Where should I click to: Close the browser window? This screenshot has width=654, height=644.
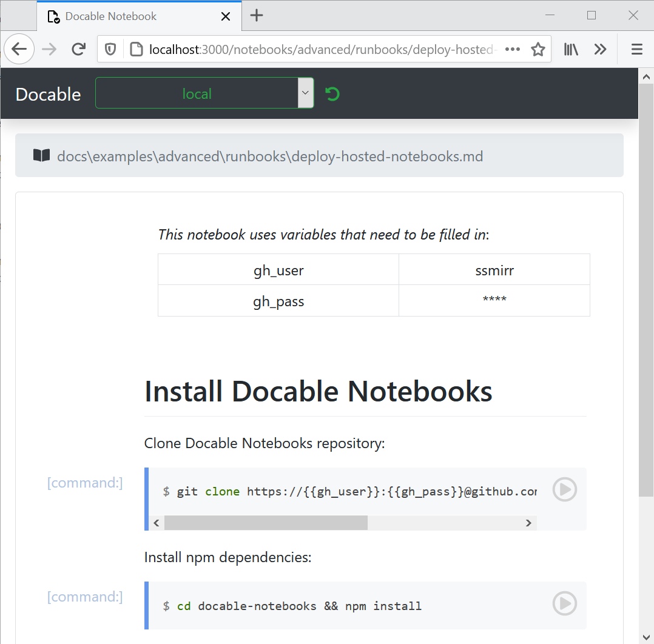[633, 15]
